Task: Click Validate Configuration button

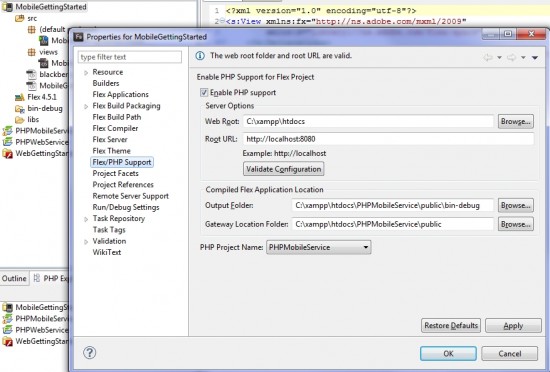Action: click(283, 169)
